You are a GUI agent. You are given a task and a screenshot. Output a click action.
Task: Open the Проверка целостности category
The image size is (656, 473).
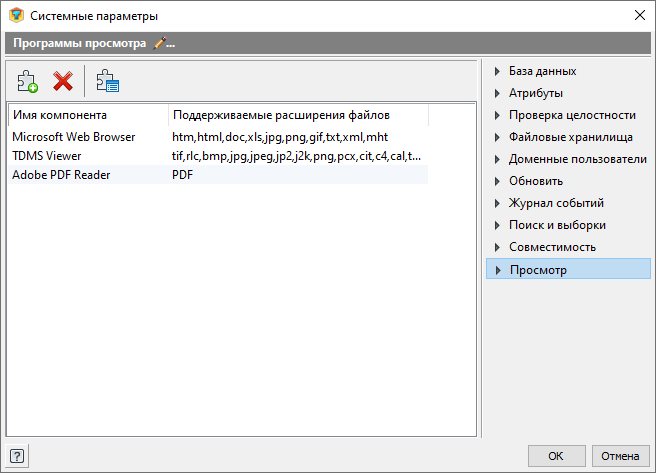click(x=572, y=115)
